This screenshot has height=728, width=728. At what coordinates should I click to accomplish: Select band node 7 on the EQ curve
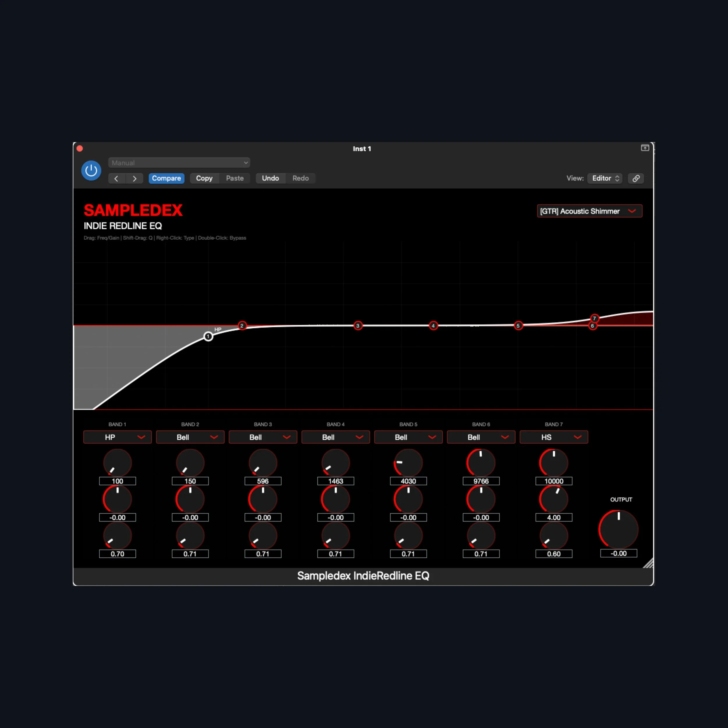(x=594, y=318)
